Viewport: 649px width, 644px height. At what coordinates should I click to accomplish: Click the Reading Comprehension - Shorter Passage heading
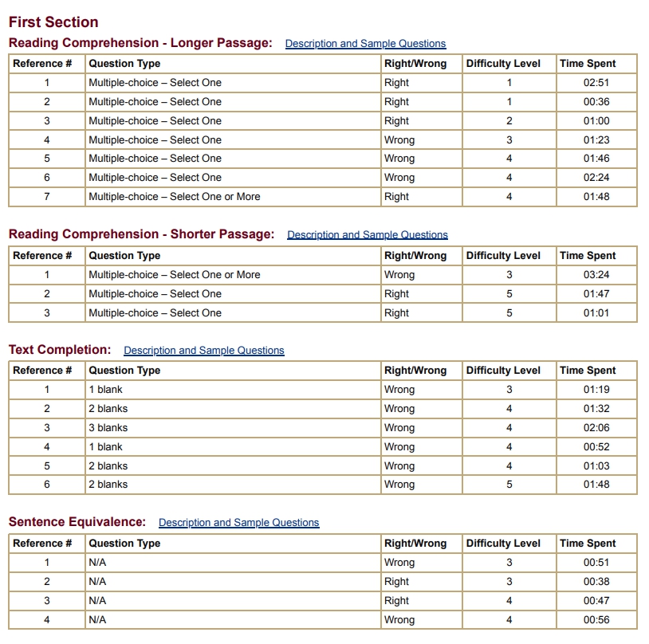141,234
